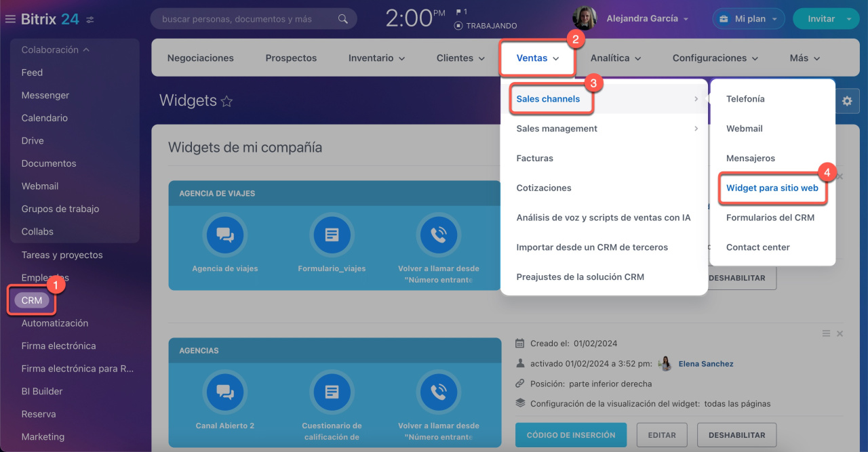Focus the search people and documents field
This screenshot has width=868, height=452.
254,19
